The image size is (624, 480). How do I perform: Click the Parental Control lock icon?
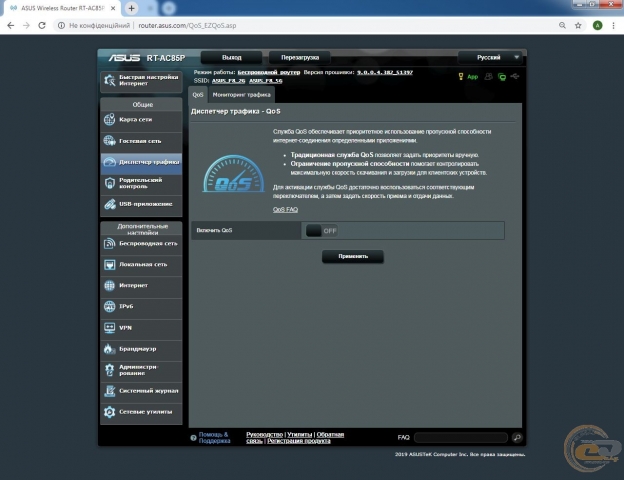(109, 183)
